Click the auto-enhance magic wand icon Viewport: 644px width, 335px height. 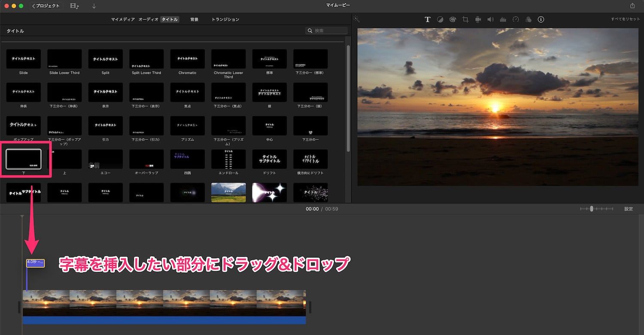(356, 19)
